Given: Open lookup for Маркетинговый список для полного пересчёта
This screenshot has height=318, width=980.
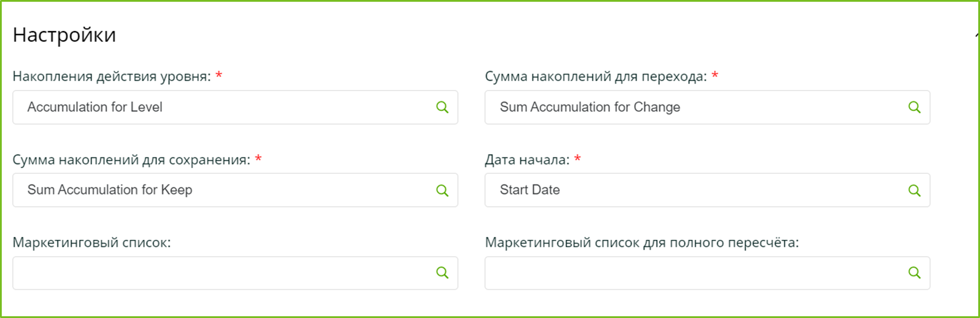Looking at the screenshot, I should pyautogui.click(x=914, y=273).
